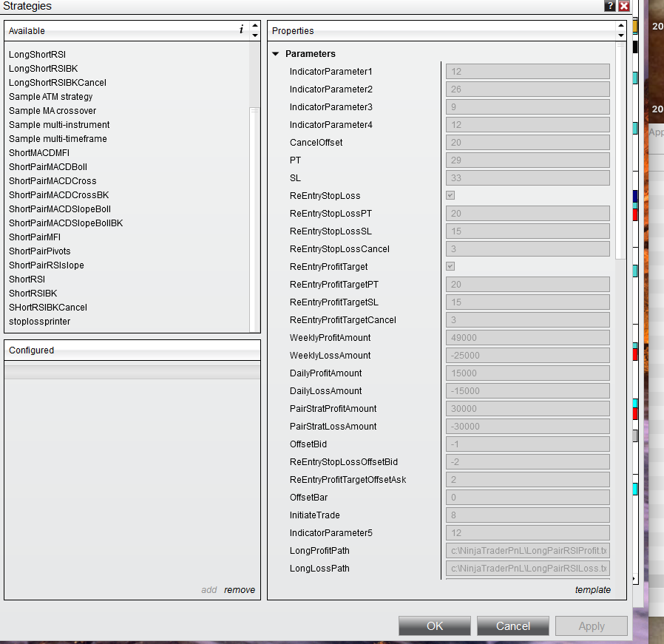
Task: Click the PairStratProfitAmount value field
Action: click(x=528, y=409)
